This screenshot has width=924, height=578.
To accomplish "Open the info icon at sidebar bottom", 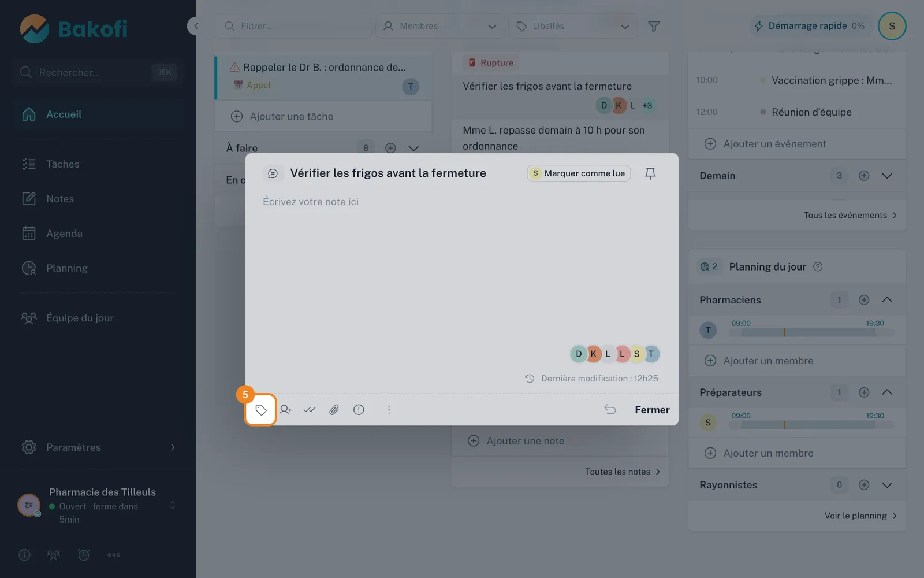I will point(24,555).
